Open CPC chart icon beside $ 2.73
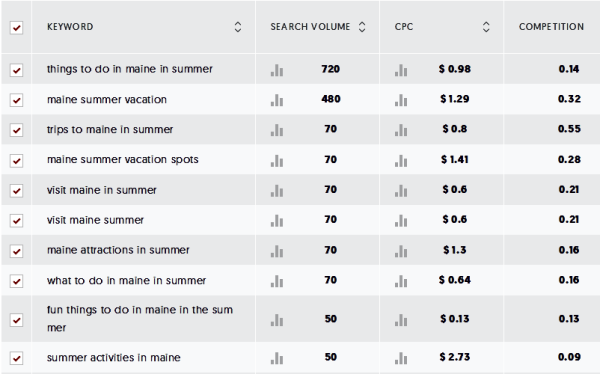The image size is (600, 374). click(x=401, y=358)
